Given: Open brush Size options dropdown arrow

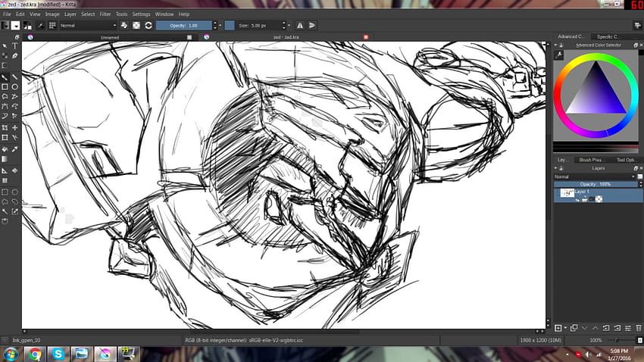Looking at the screenshot, I should pyautogui.click(x=289, y=26).
